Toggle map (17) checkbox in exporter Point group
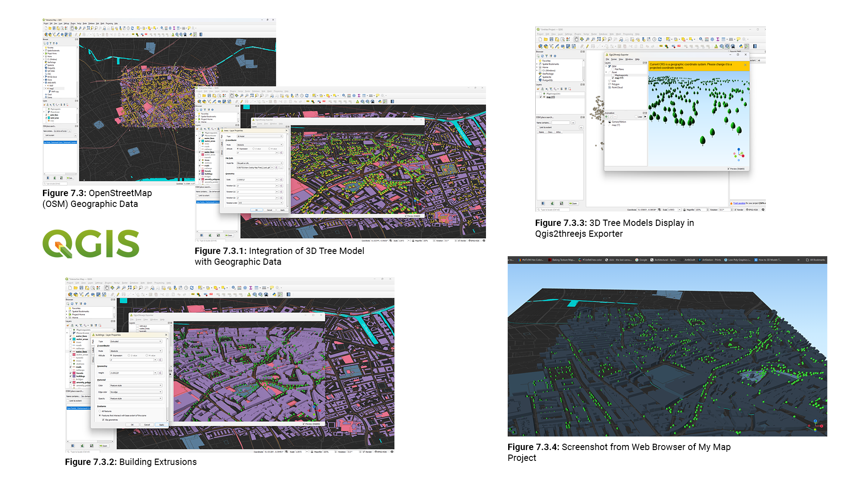 pyautogui.click(x=613, y=78)
